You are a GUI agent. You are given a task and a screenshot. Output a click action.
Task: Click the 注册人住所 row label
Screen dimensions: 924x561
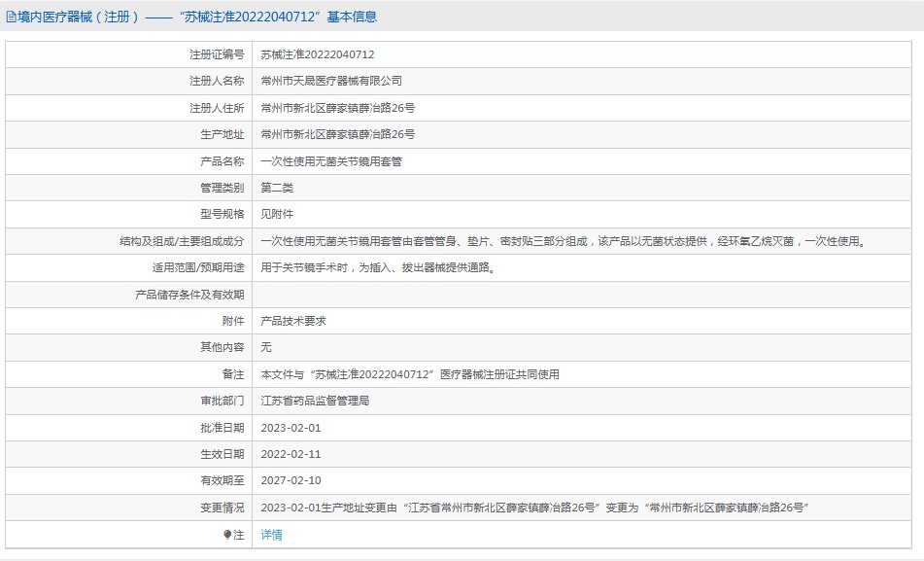217,108
